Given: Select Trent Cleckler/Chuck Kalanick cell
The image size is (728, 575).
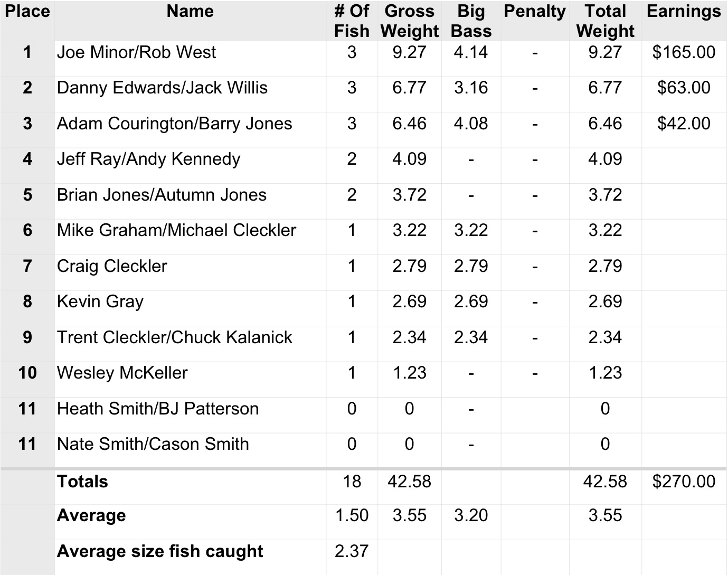Looking at the screenshot, I should (x=174, y=337).
